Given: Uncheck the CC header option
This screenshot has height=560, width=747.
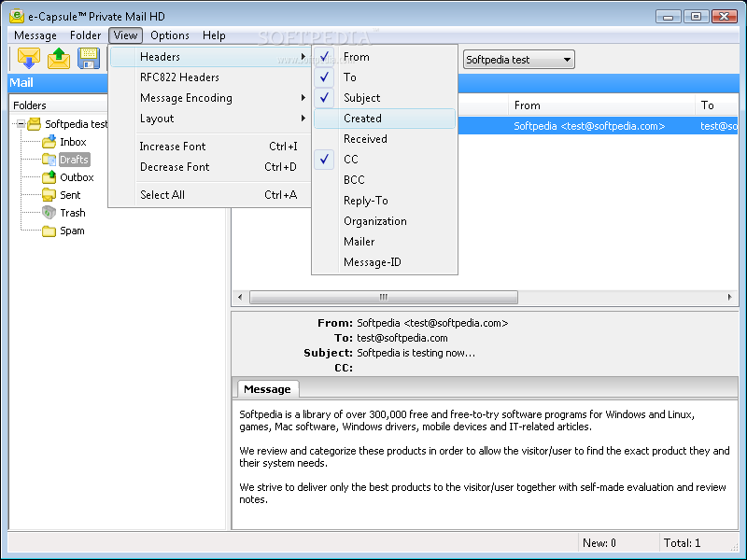Looking at the screenshot, I should 385,159.
